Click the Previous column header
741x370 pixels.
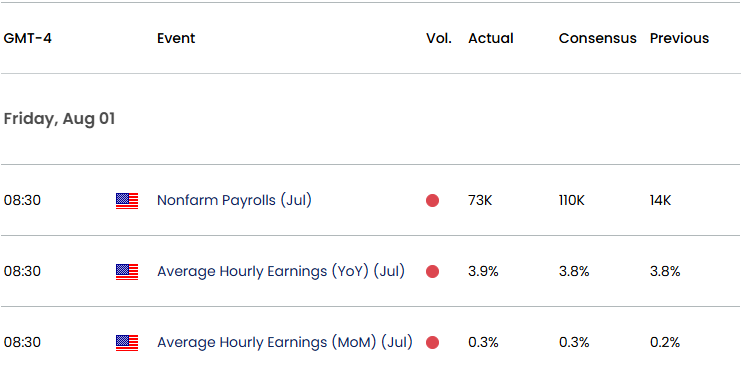[680, 38]
